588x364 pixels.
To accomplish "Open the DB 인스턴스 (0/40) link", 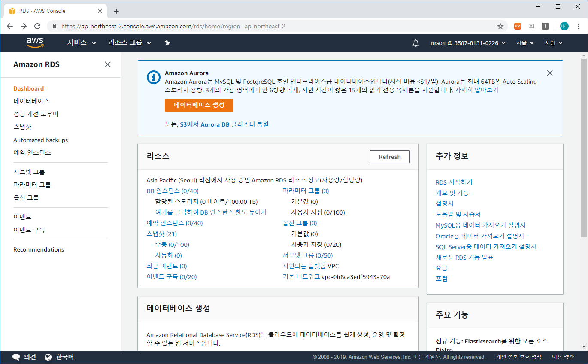I will tap(173, 191).
